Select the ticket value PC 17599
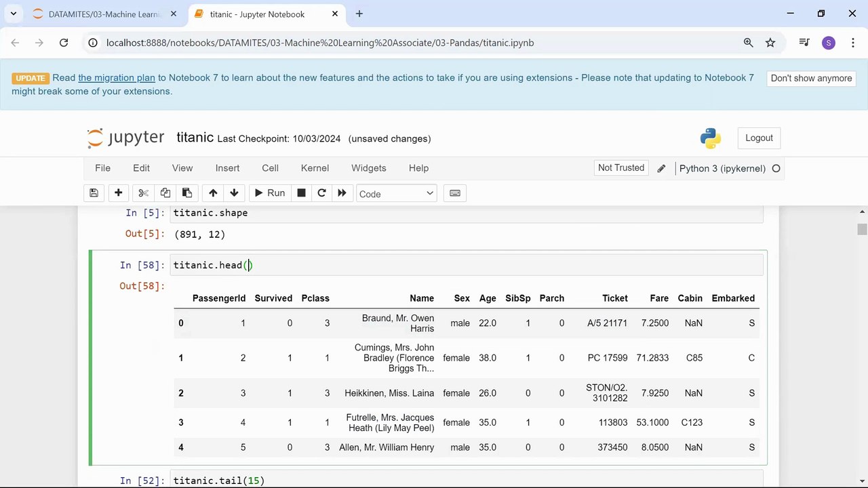This screenshot has height=488, width=868. 608,358
